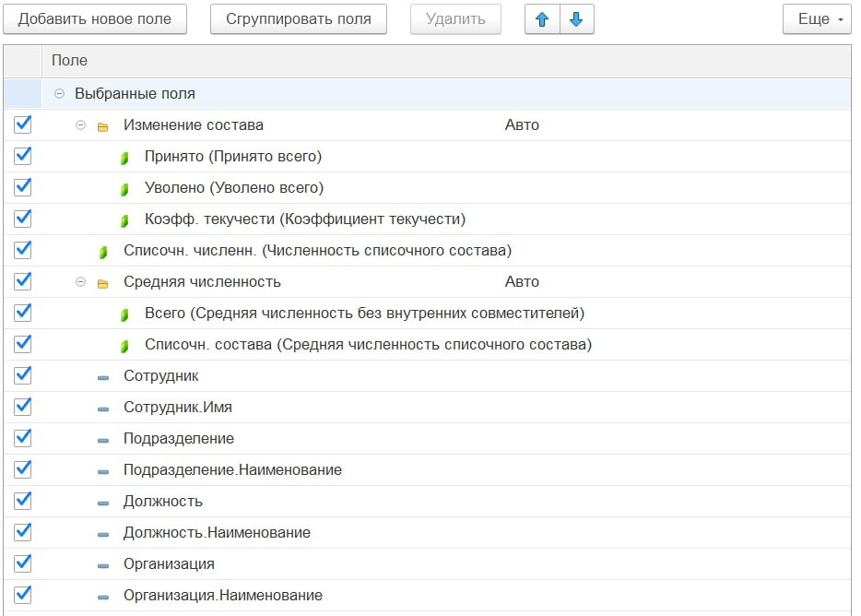This screenshot has height=616, width=861.
Task: Click the field icon next to Сотрудник.Имя
Action: 103,409
